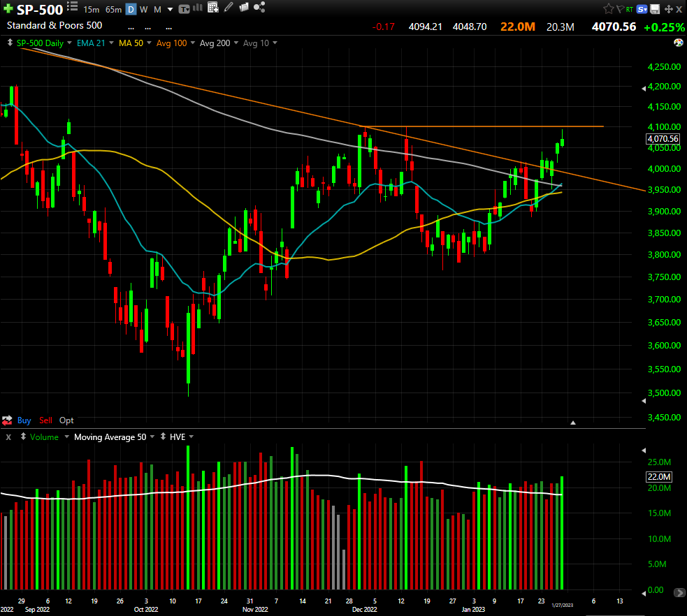This screenshot has height=616, width=687.
Task: Expand the Volume indicator dropdown arrow
Action: click(x=66, y=437)
